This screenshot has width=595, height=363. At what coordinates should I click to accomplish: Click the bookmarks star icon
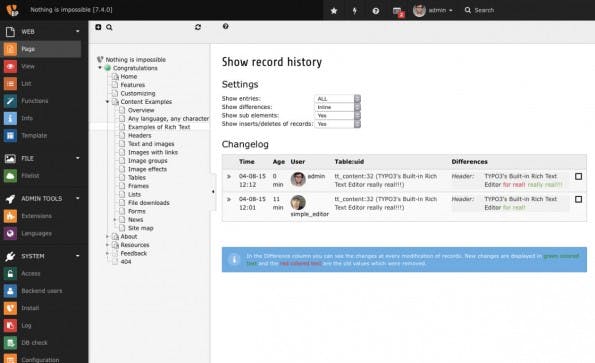334,11
